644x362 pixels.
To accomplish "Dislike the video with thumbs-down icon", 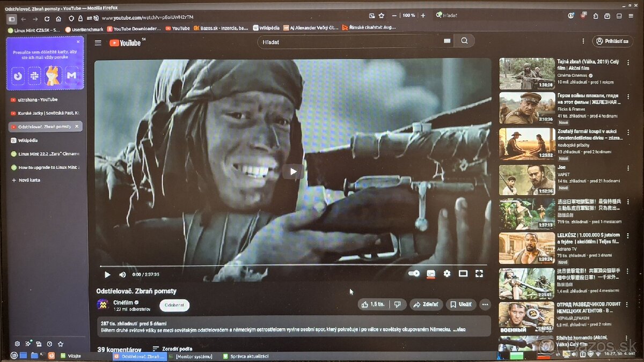I will point(397,304).
